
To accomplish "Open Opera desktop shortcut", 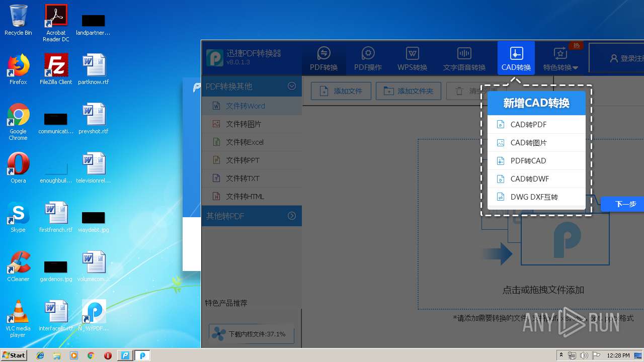I will 18,168.
